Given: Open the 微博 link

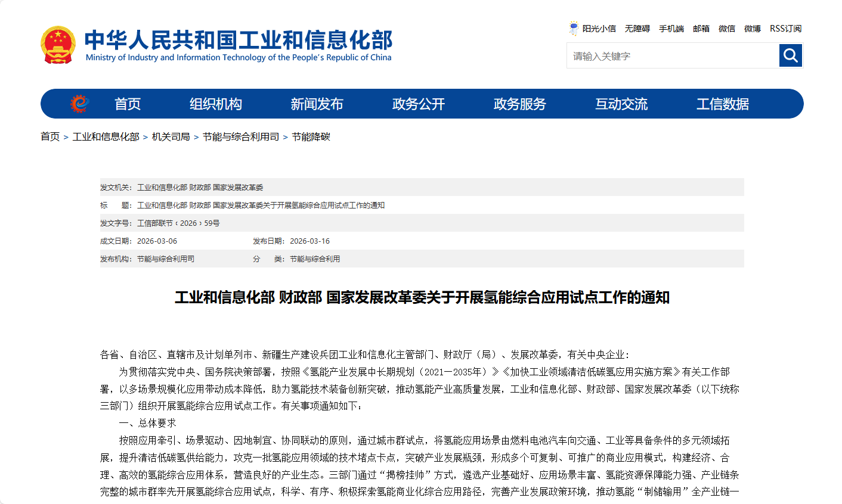Looking at the screenshot, I should [x=752, y=29].
